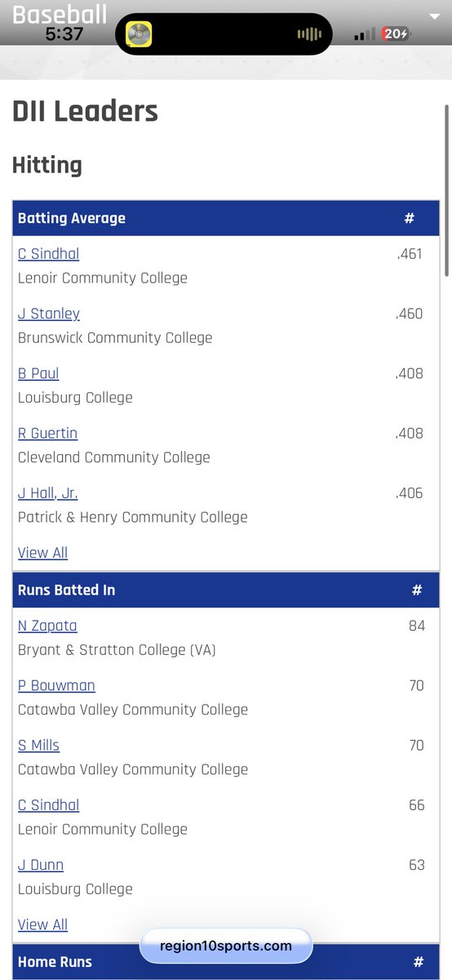This screenshot has width=452, height=980.
Task: Tap the region10sports.com address pill
Action: [226, 946]
